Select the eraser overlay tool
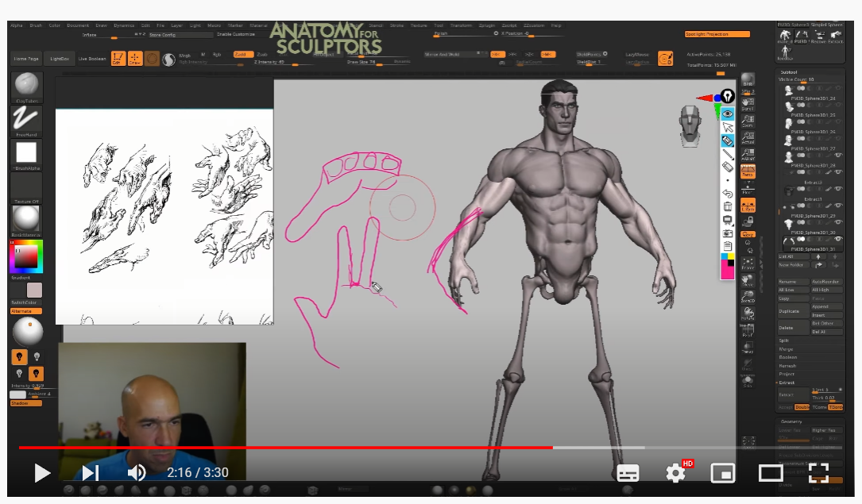The width and height of the screenshot is (862, 504). (727, 167)
